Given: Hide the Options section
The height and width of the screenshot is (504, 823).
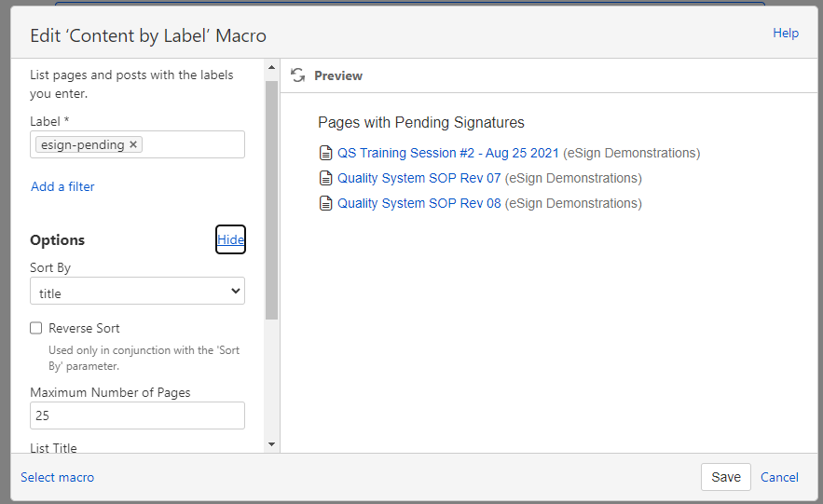Looking at the screenshot, I should tap(230, 239).
